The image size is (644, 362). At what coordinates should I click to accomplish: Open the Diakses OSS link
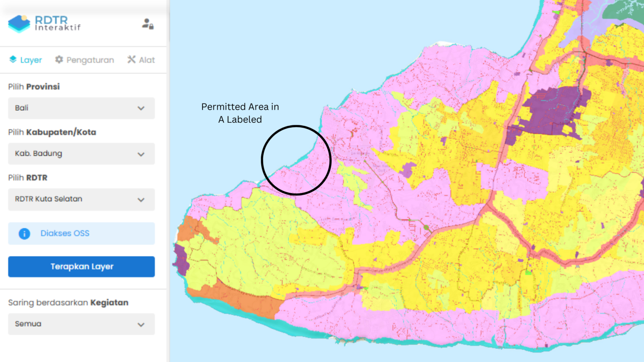point(65,233)
